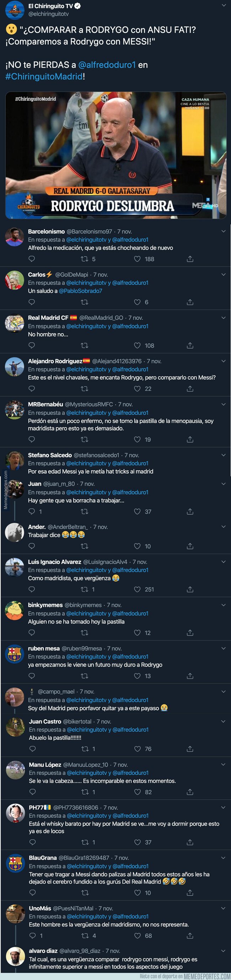This screenshot has height=980, width=231.
Task: Open the @alfredoduro1 mention in main tweet
Action: click(107, 65)
